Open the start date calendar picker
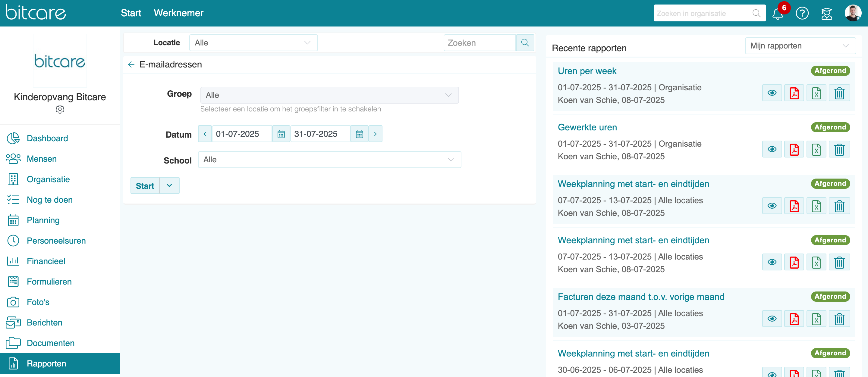The image size is (868, 377). pyautogui.click(x=281, y=134)
